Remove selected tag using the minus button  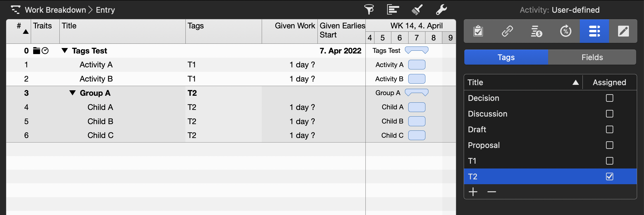pyautogui.click(x=491, y=192)
